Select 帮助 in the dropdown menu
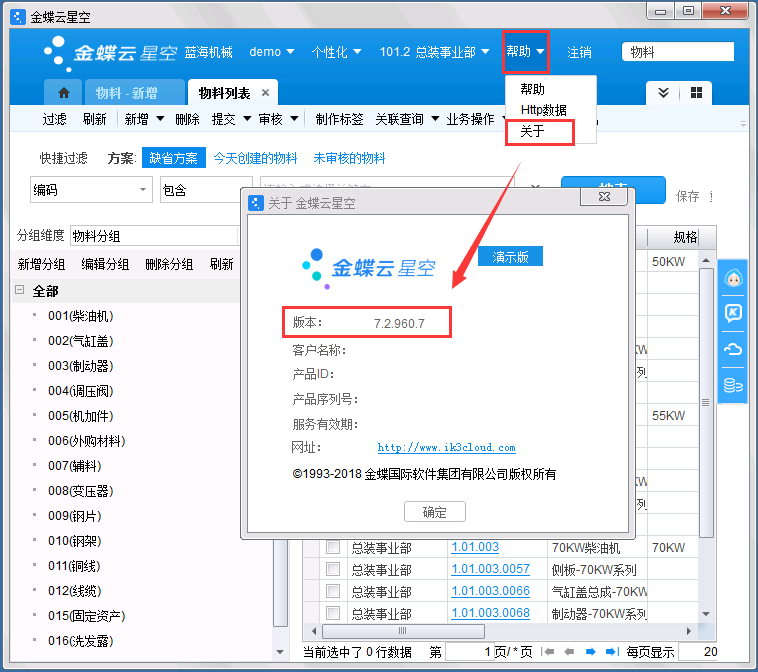The image size is (758, 672). (x=532, y=89)
